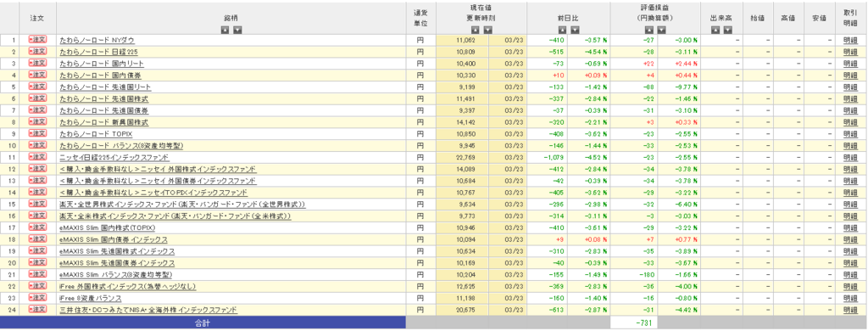Viewport: 868px width, 331px height.
Task: Select 合計 total row label
Action: [x=203, y=323]
